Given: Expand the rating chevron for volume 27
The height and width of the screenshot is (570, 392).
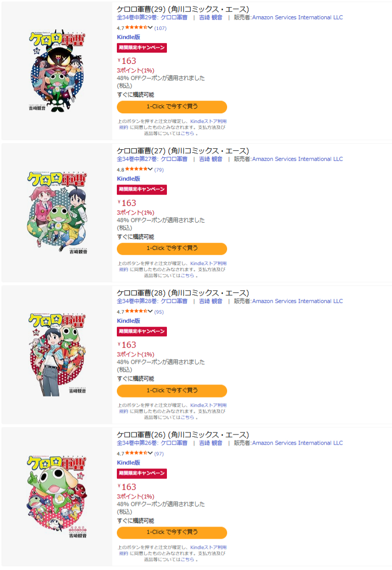Looking at the screenshot, I should click(x=150, y=169).
